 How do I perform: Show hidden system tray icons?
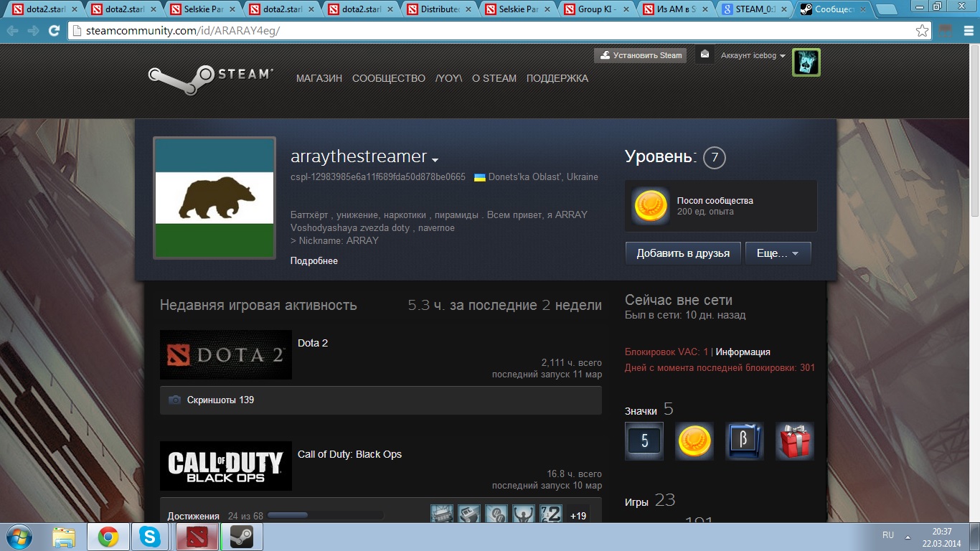coord(908,536)
